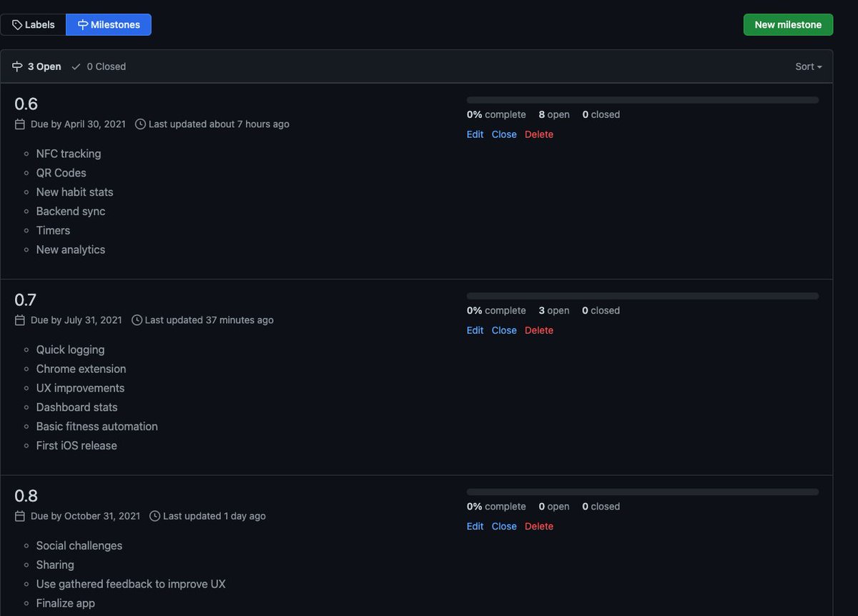The height and width of the screenshot is (616, 858).
Task: Select the 'Chrome extension' list item
Action: point(82,369)
